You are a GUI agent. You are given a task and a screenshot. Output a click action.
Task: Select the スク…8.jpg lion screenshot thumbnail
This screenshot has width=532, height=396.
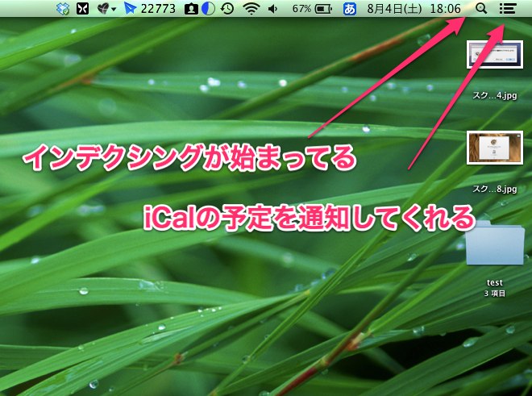pyautogui.click(x=495, y=148)
